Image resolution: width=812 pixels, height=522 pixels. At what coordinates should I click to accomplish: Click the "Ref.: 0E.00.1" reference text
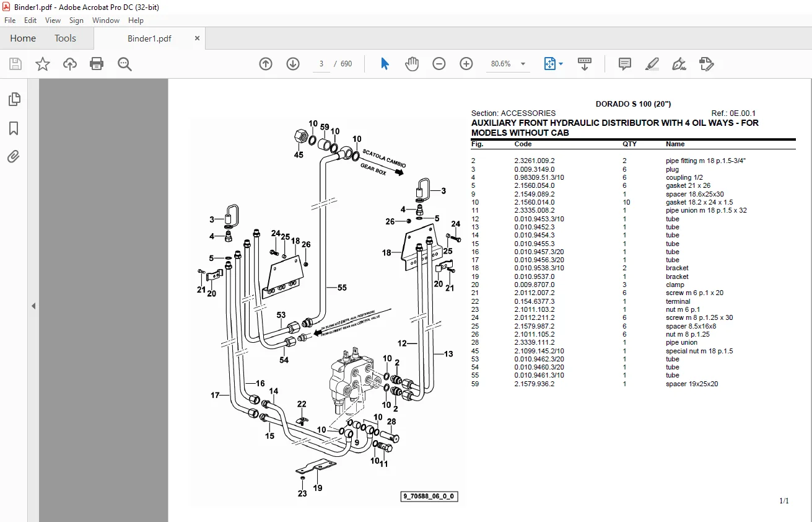tap(733, 113)
